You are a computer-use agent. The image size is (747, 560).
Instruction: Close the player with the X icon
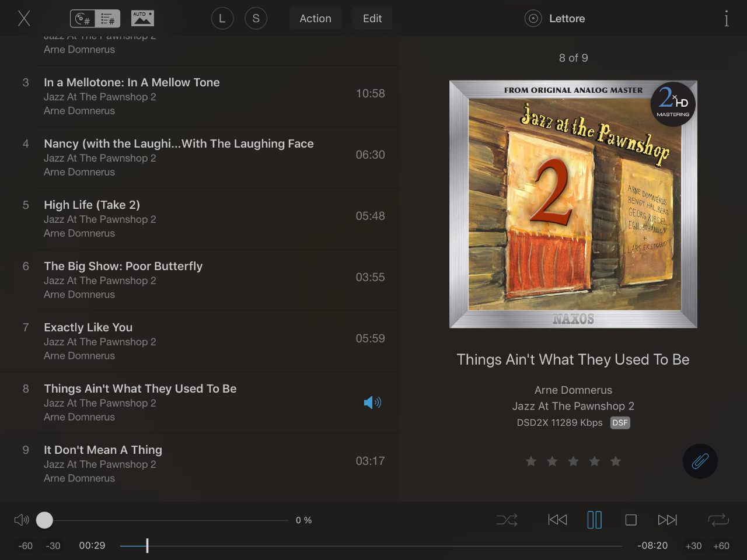pyautogui.click(x=24, y=18)
